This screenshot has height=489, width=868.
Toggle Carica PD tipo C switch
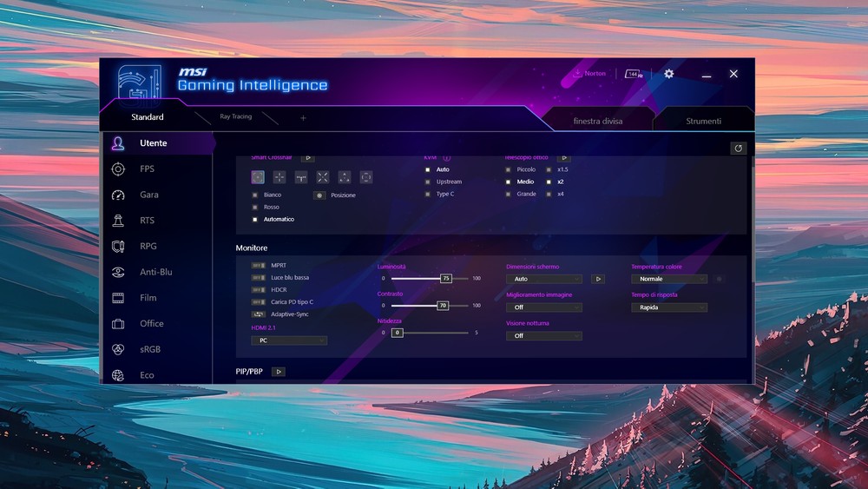pyautogui.click(x=259, y=301)
